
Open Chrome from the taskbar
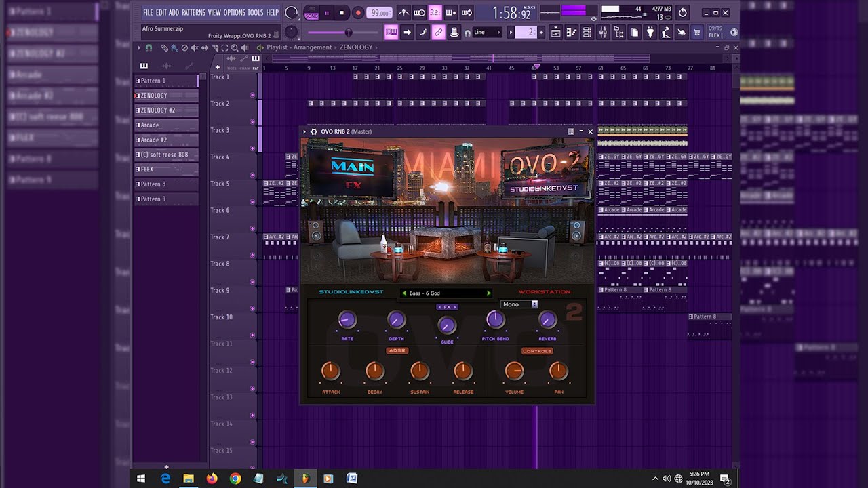click(235, 479)
